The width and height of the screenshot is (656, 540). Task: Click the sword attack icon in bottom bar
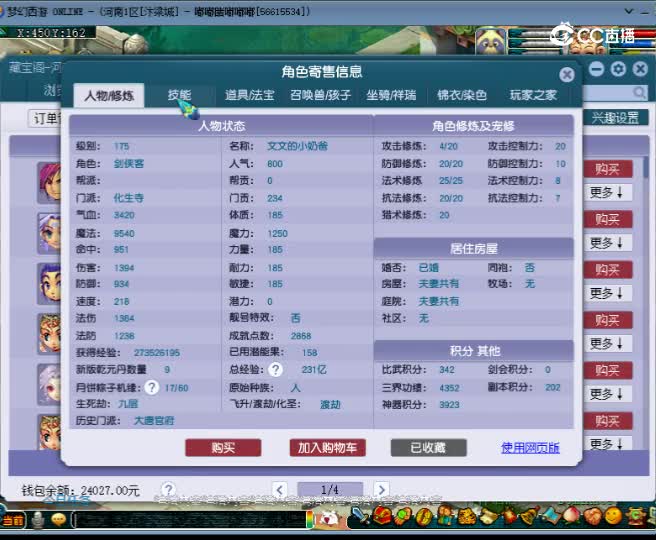point(360,515)
